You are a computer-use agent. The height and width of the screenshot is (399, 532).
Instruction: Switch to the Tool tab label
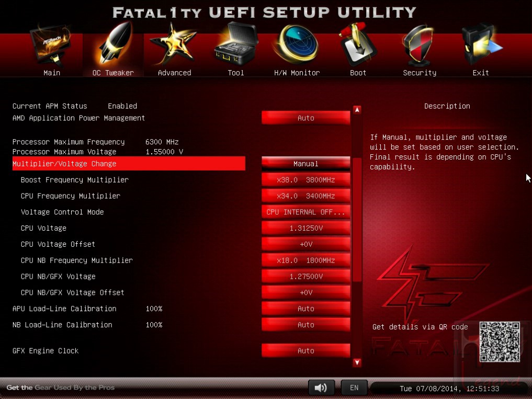click(x=236, y=73)
